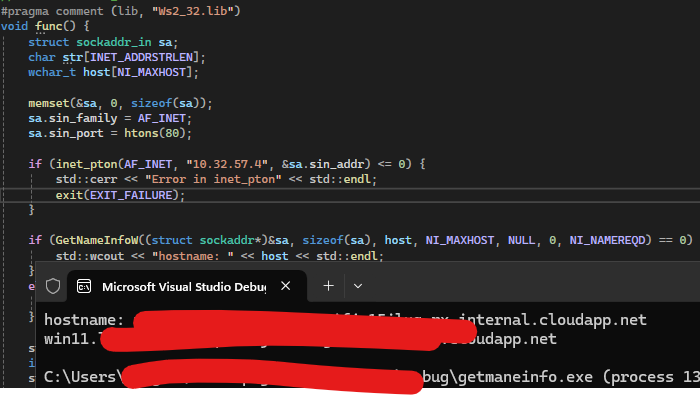The height and width of the screenshot is (396, 700).
Task: Close the Microsoft Visual Studio Debug tab
Action: [x=286, y=286]
